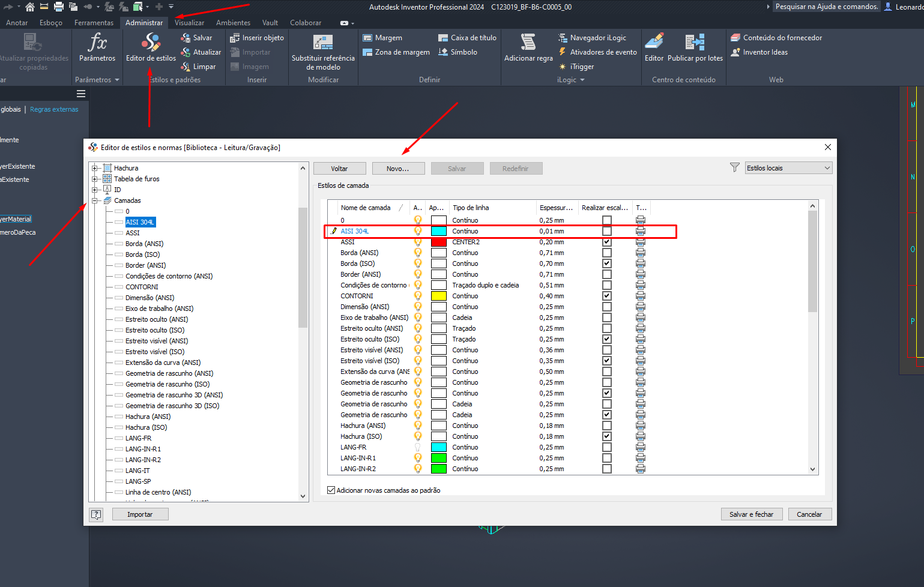Click the yellow CONTORNO color swatch

[x=439, y=296]
